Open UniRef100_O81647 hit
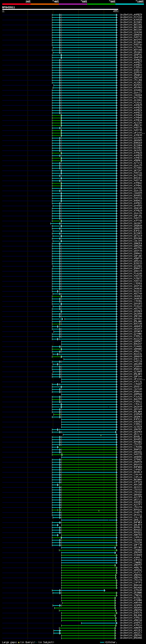The width and height of the screenshot is (146, 644). coord(131,329)
